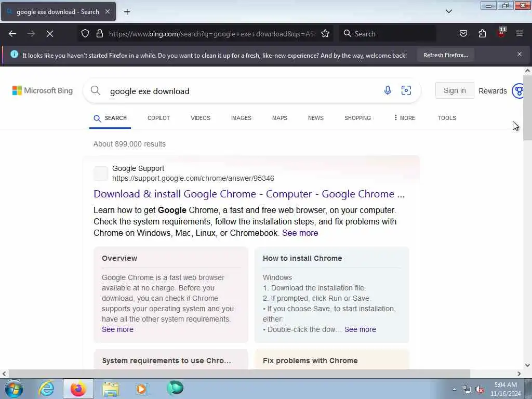Click the scroll right arrow
This screenshot has width=532, height=399.
pos(519,374)
